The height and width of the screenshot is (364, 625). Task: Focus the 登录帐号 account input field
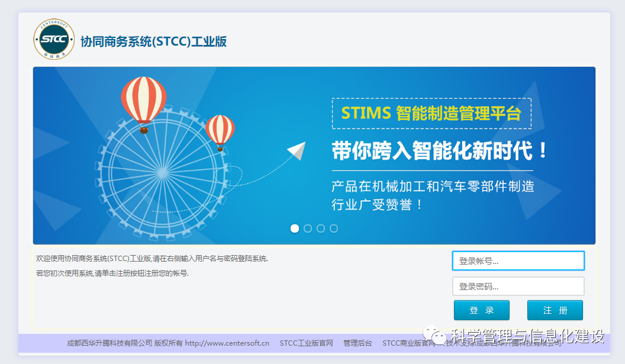coord(518,261)
